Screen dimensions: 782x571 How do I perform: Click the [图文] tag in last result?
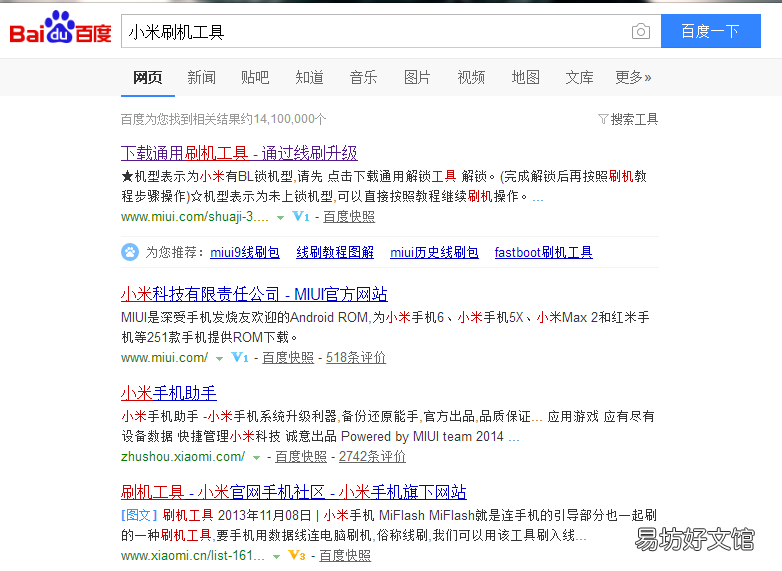click(139, 515)
